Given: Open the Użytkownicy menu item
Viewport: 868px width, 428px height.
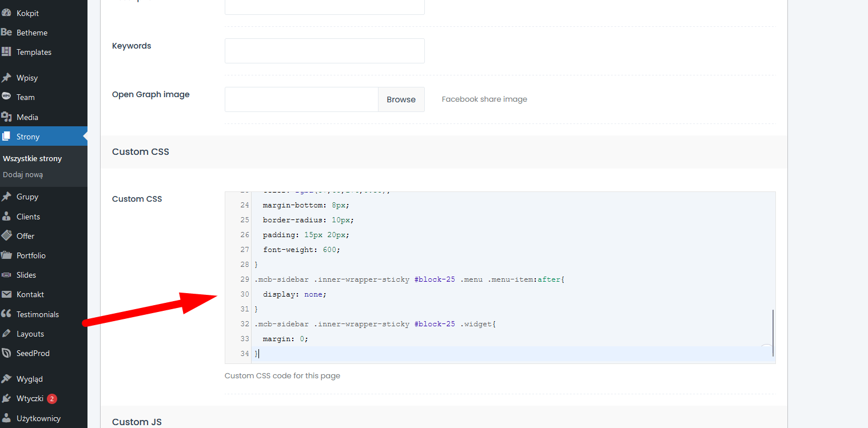Looking at the screenshot, I should 43,418.
